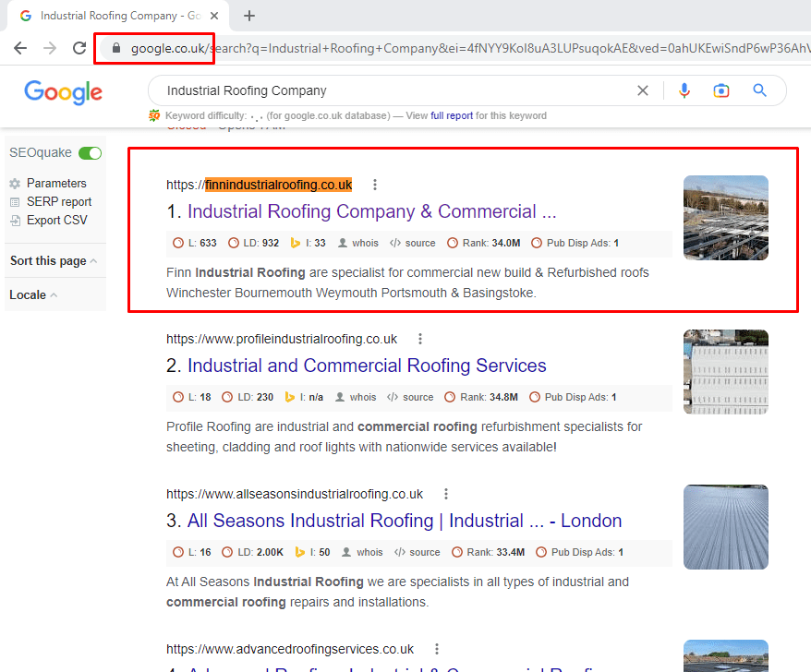
Task: Click the address bar URL google.co.uk
Action: (168, 49)
